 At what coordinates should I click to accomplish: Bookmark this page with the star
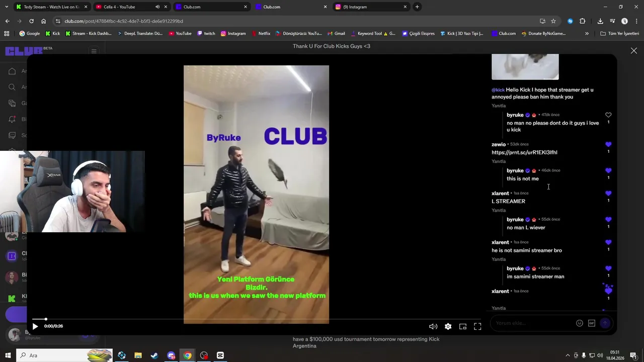pos(553,21)
